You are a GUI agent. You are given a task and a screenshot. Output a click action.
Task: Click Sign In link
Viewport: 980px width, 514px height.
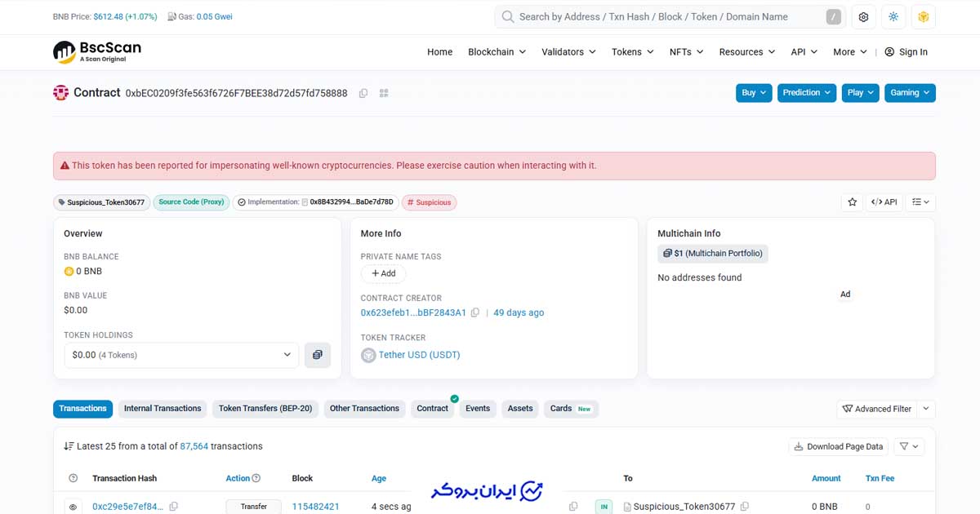click(906, 52)
